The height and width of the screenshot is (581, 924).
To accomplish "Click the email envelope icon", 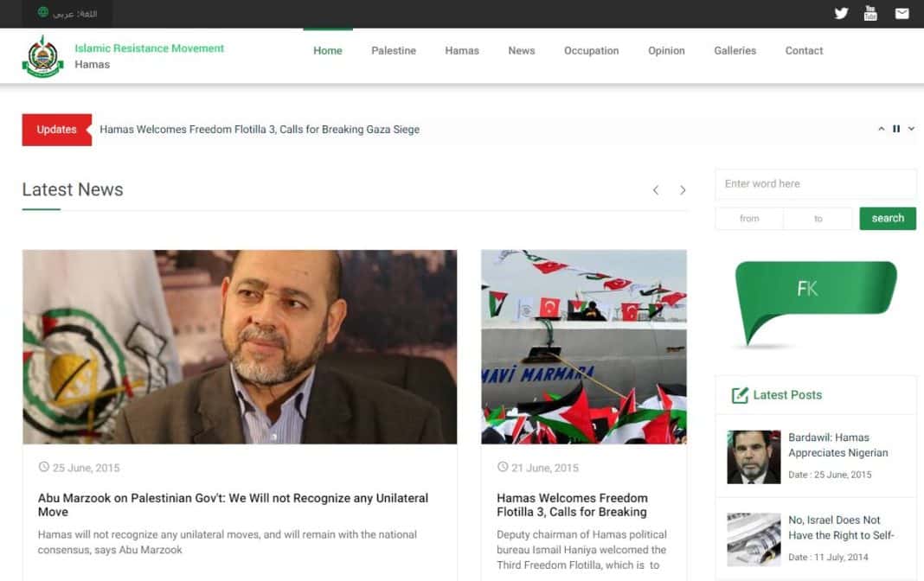I will 902,14.
